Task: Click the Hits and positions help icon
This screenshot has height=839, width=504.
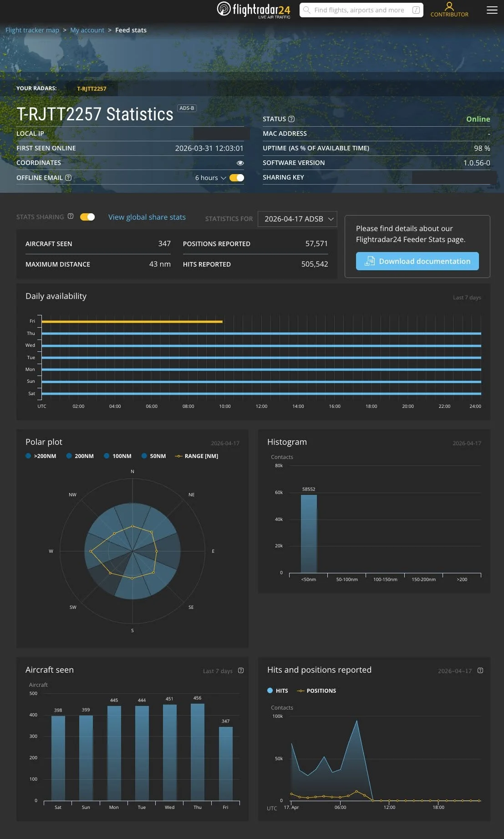Action: click(x=480, y=670)
